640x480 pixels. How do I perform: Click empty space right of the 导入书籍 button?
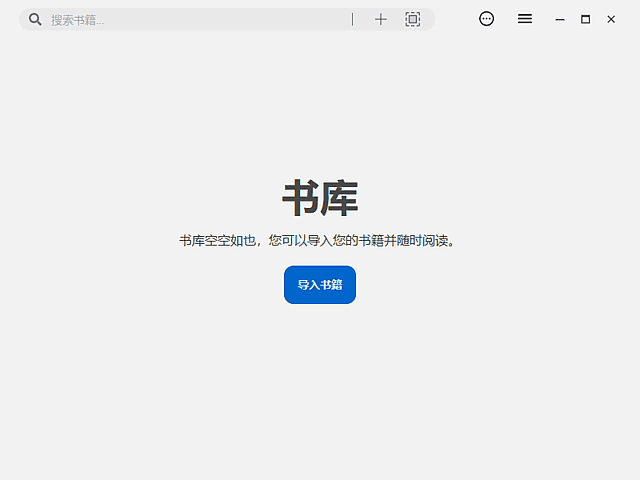point(460,285)
